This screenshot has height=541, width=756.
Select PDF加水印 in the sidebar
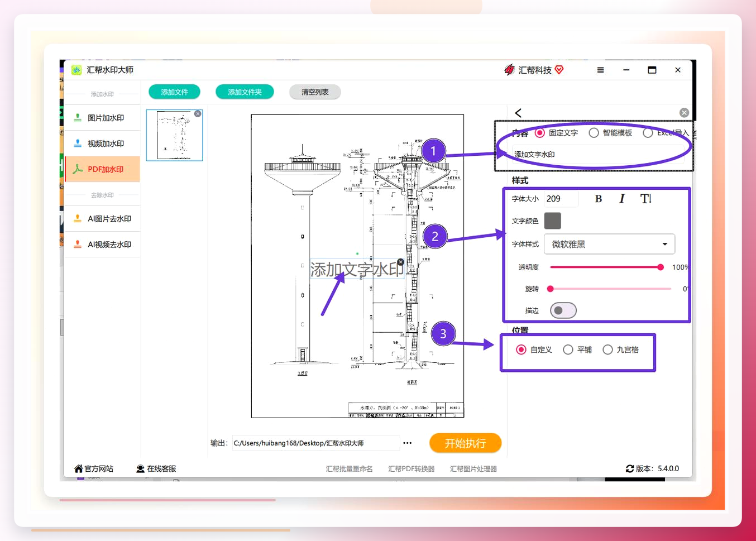point(102,169)
